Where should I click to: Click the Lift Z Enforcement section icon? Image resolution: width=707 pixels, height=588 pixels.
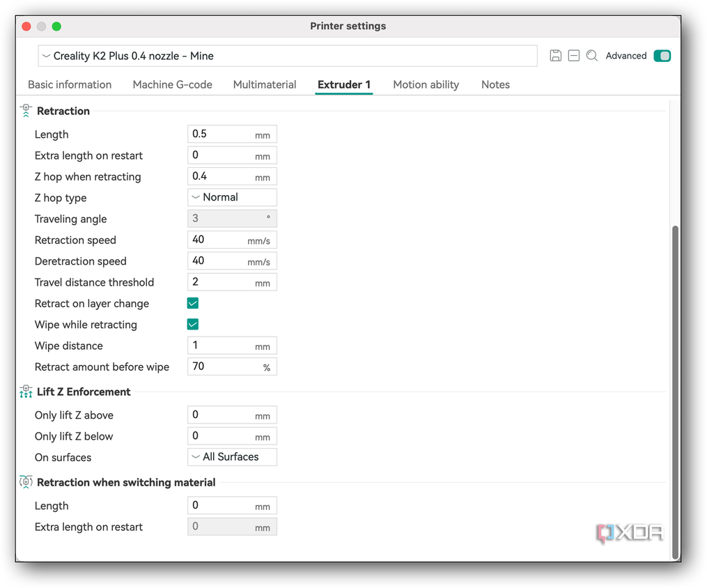click(26, 392)
